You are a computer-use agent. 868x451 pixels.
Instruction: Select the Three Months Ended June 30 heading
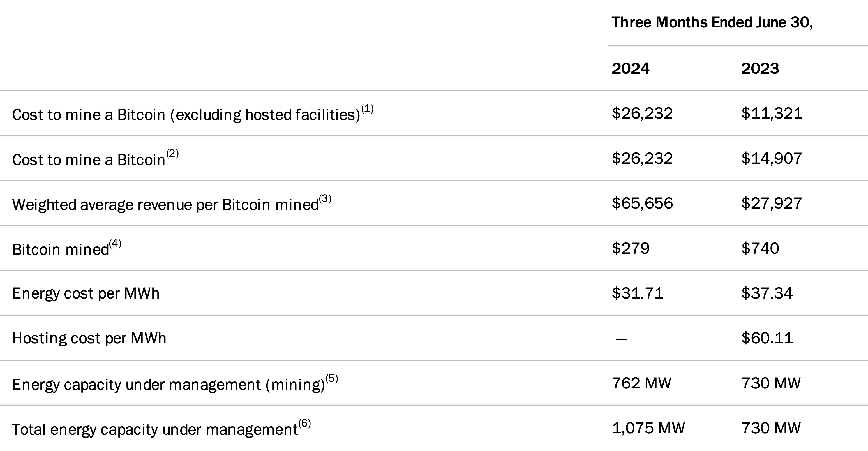tap(712, 23)
